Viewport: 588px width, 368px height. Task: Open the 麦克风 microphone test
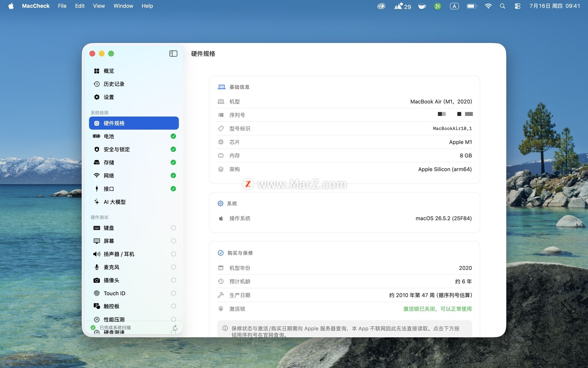[x=134, y=267]
